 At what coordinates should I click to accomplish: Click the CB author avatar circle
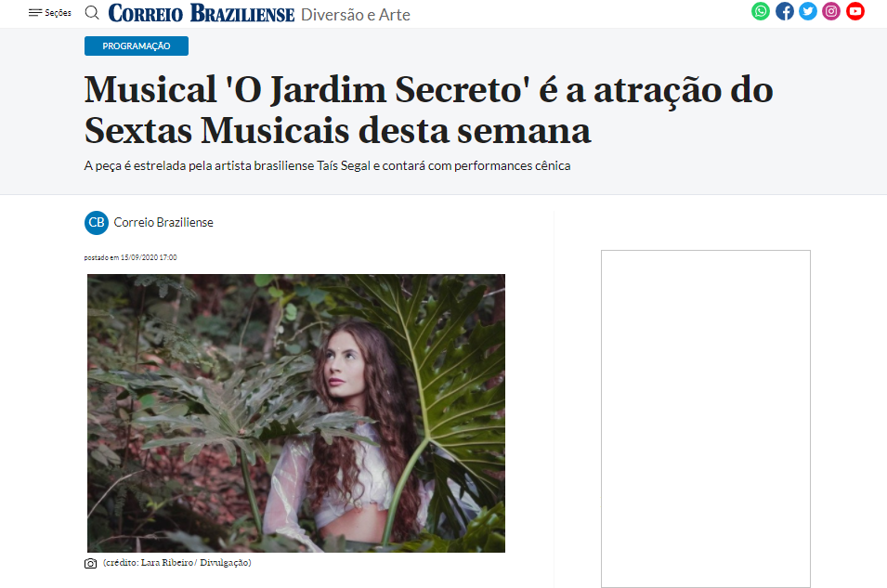[97, 222]
